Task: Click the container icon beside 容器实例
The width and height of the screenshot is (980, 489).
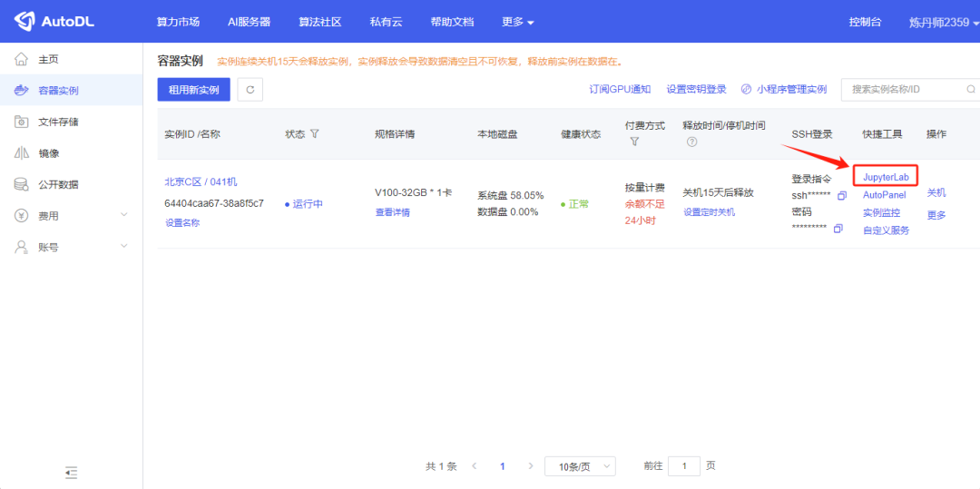Action: pos(21,91)
